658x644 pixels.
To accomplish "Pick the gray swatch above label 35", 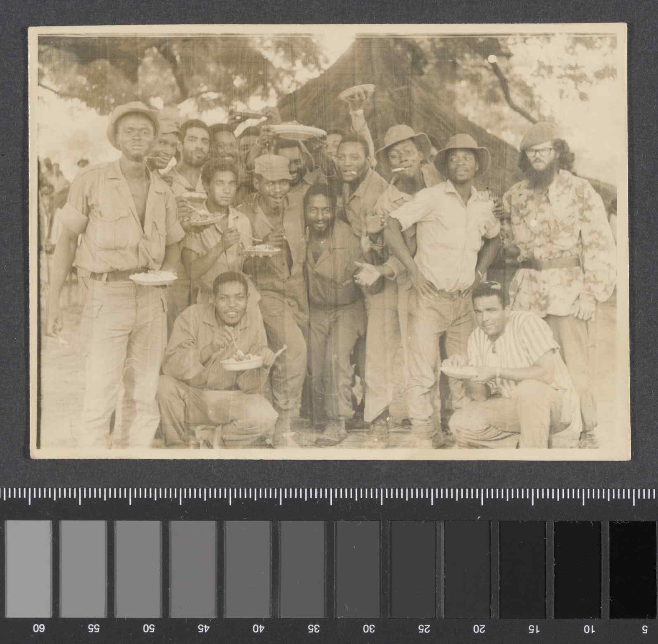I will [303, 569].
